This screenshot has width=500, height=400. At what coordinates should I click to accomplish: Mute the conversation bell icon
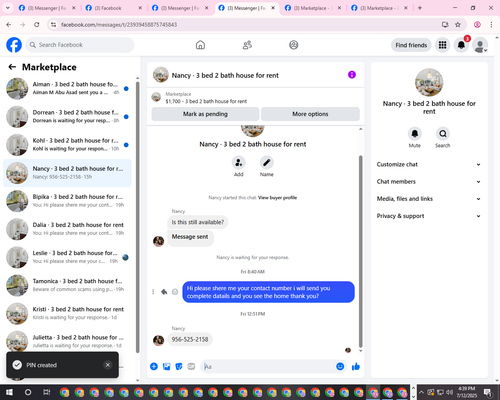pos(415,134)
